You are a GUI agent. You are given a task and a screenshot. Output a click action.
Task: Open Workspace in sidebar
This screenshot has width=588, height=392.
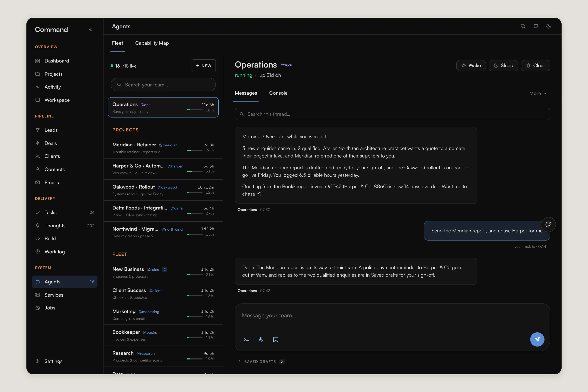[x=65, y=100]
